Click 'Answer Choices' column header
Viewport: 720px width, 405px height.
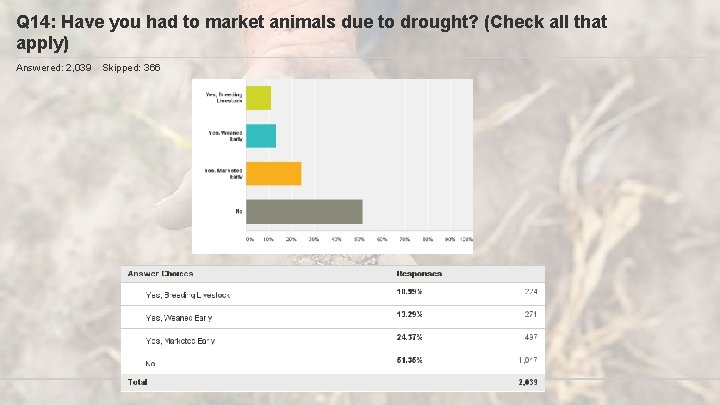click(160, 274)
